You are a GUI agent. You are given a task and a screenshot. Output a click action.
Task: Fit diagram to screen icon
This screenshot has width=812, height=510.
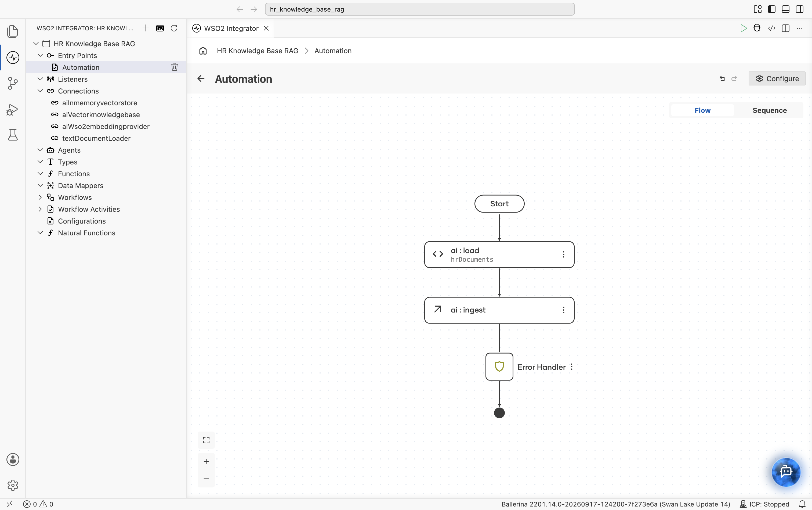(x=206, y=440)
